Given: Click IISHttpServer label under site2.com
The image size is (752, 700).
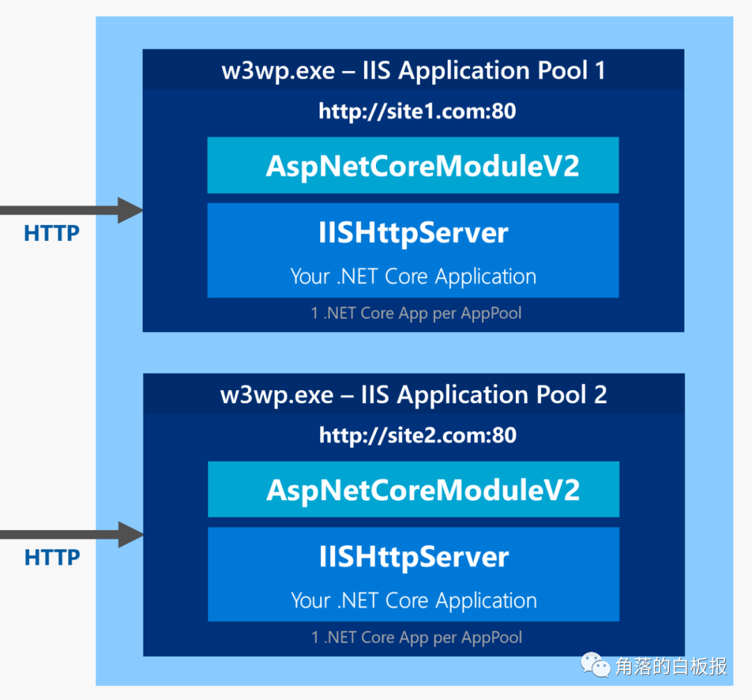Looking at the screenshot, I should (x=414, y=557).
